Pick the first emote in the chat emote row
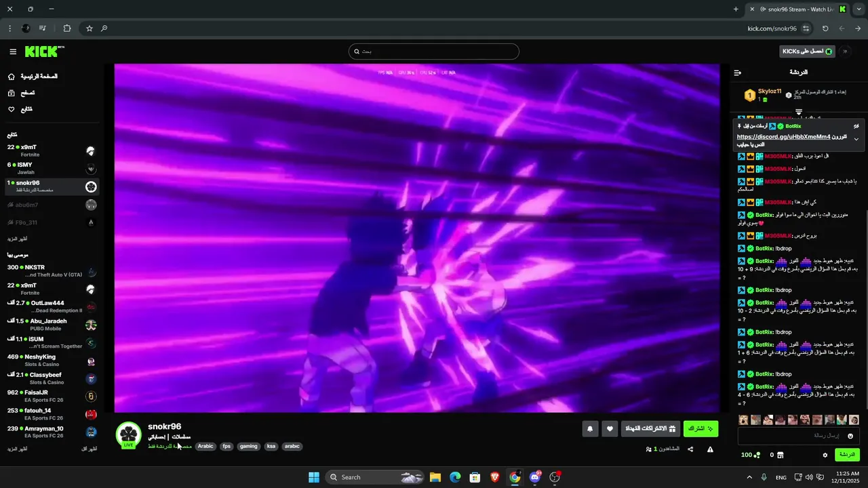The image size is (868, 488). 744,420
